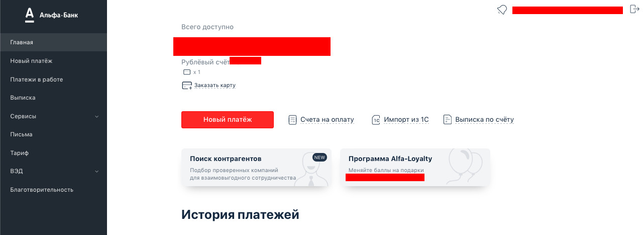Select Письма in sidebar
Screen dimensions: 644x235
point(21,134)
